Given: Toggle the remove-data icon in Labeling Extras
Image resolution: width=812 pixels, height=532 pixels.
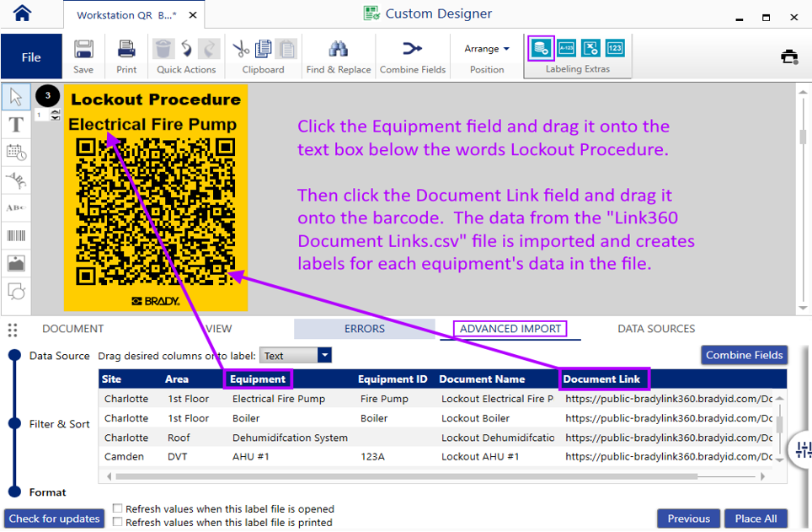Looking at the screenshot, I should [592, 48].
